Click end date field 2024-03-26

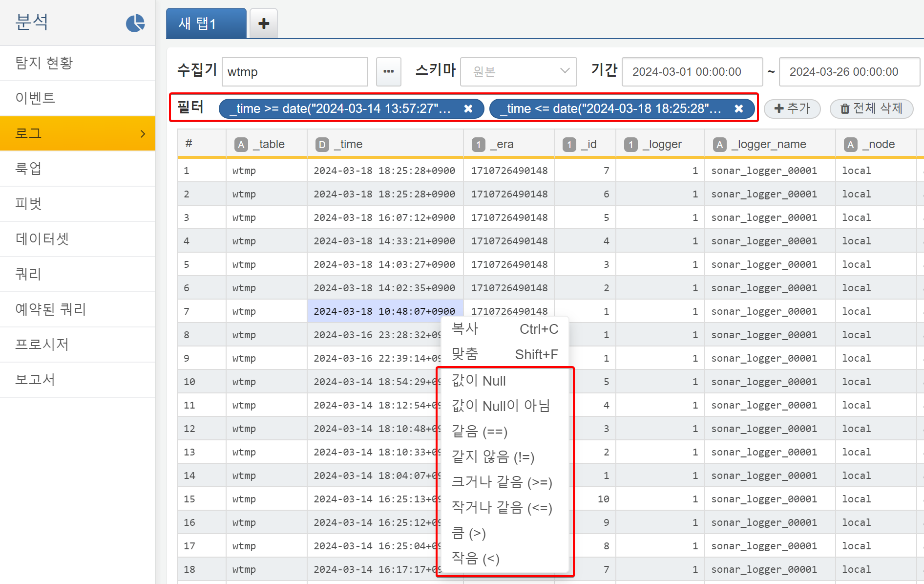[849, 71]
